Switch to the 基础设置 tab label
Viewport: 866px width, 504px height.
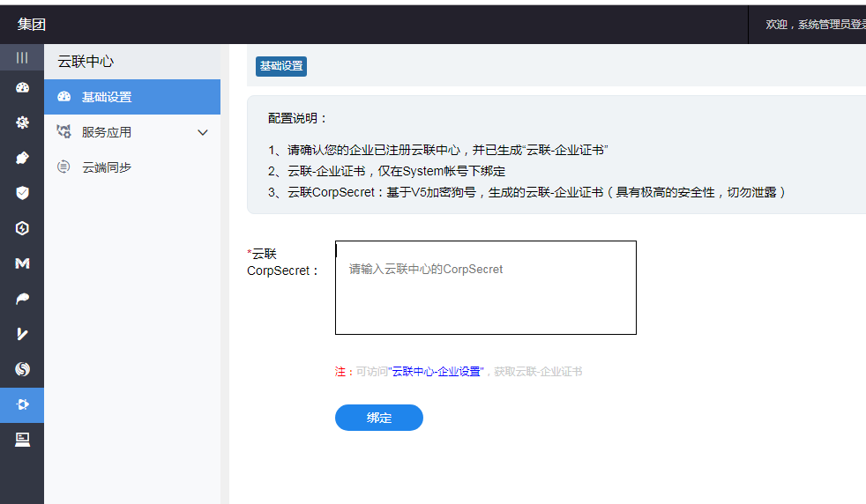coord(281,66)
